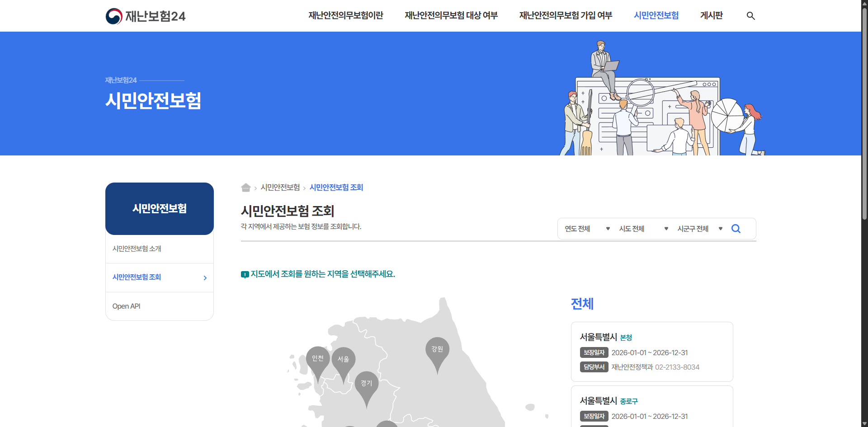Select the 시민안전보험 breadcrumb link
This screenshot has width=868, height=427.
281,188
